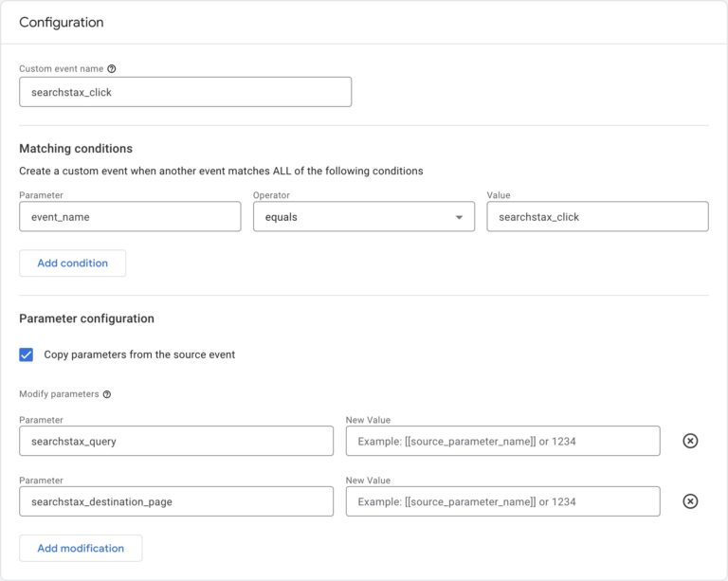The image size is (728, 581).
Task: Edit the searchstax_destination_page parameter field
Action: (x=176, y=501)
